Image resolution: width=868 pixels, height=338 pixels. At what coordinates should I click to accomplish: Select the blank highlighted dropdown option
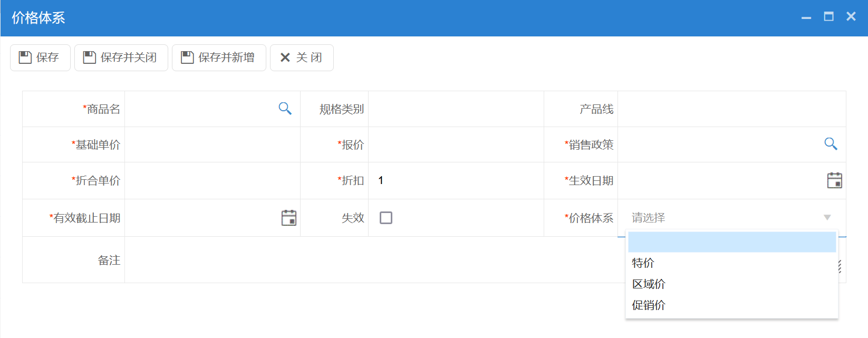click(731, 242)
